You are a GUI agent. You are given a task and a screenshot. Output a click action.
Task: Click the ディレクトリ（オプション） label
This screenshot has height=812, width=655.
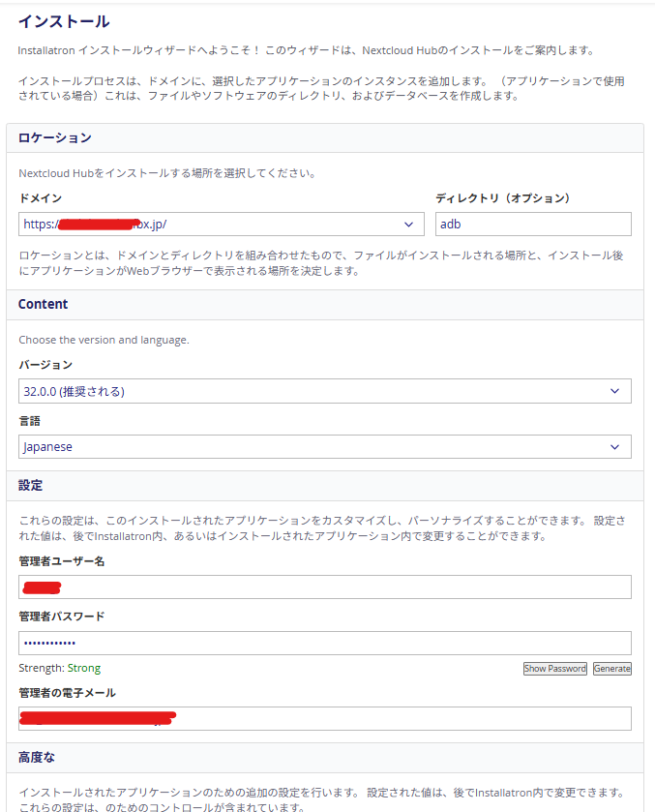coord(503,198)
